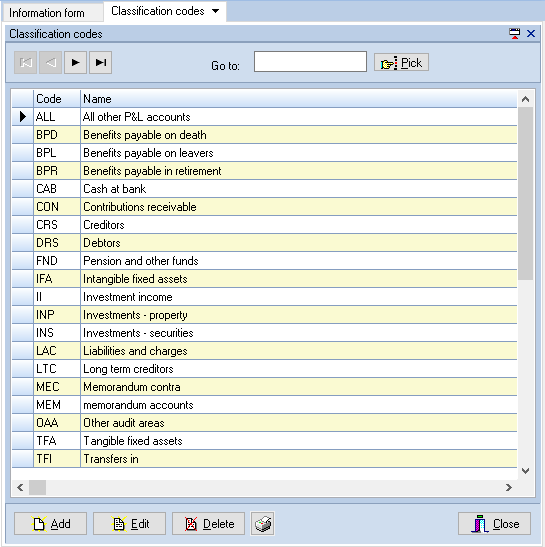Click the LAC code cell
Image resolution: width=545 pixels, height=547 pixels.
coord(57,351)
